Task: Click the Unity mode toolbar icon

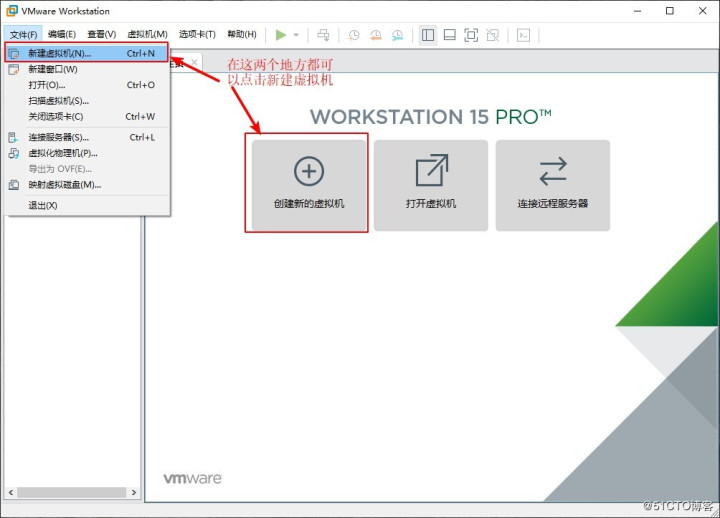Action: [493, 35]
